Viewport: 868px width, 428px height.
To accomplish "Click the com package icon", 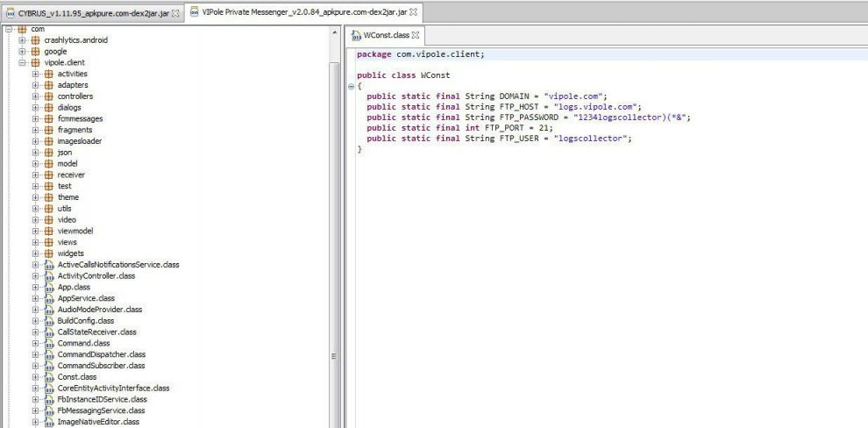I will click(22, 29).
